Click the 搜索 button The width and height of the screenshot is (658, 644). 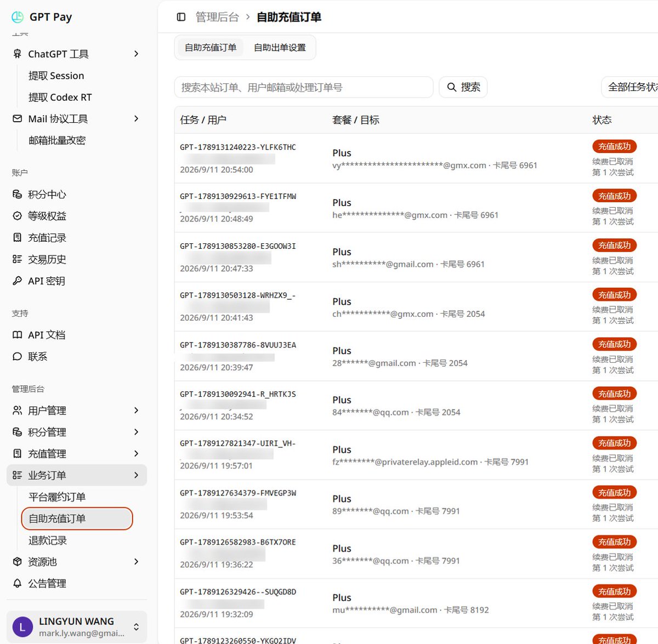pos(463,87)
